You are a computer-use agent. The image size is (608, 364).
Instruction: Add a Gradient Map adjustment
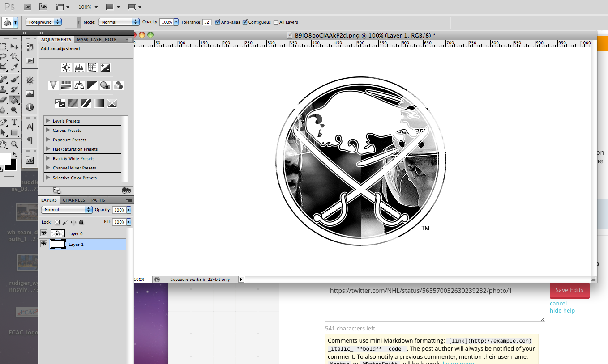point(99,103)
